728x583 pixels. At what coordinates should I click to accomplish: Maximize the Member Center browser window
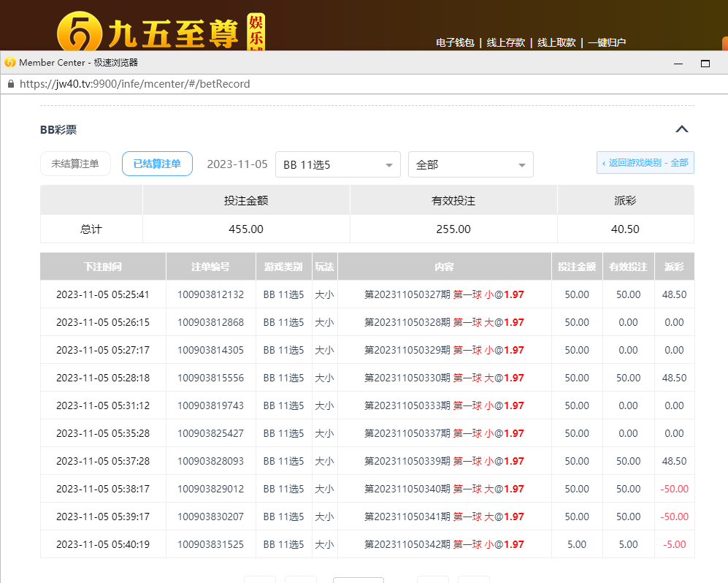[705, 63]
